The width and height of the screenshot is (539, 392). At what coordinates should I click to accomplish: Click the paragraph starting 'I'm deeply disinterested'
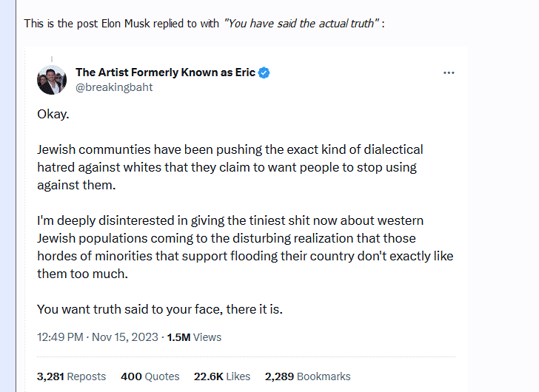(244, 247)
